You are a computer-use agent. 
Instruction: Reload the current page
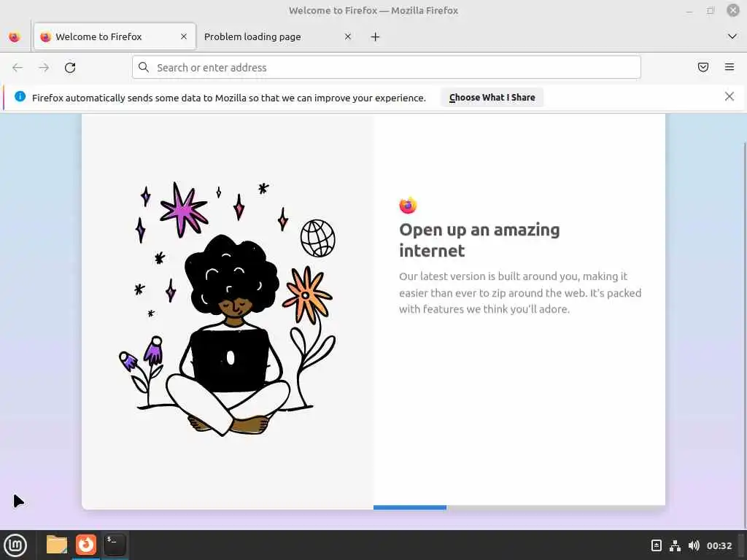pyautogui.click(x=70, y=68)
